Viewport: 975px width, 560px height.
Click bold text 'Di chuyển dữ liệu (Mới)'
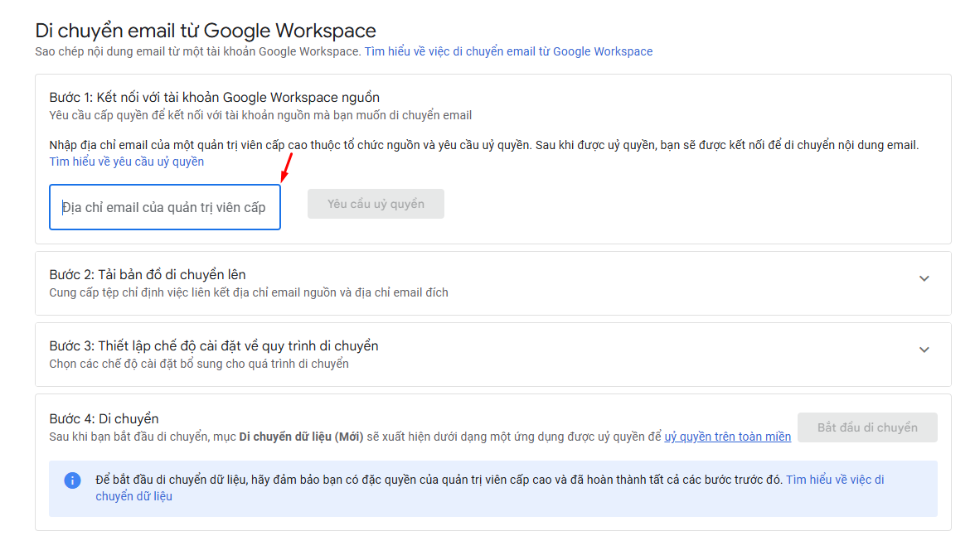tap(301, 437)
